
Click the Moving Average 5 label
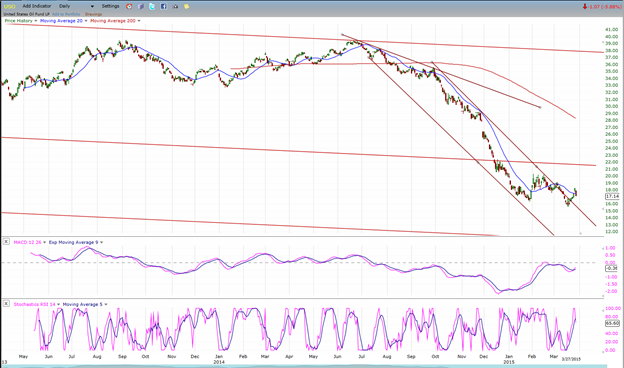point(82,304)
